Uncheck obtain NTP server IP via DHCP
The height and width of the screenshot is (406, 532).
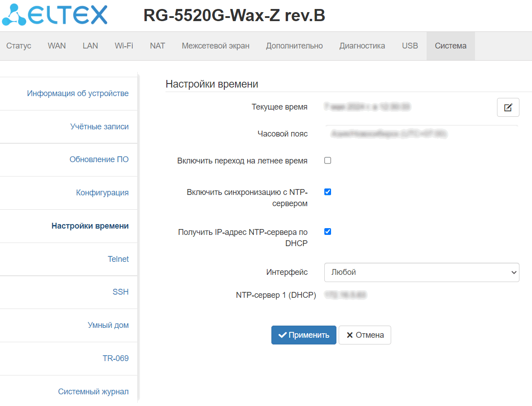pos(328,232)
